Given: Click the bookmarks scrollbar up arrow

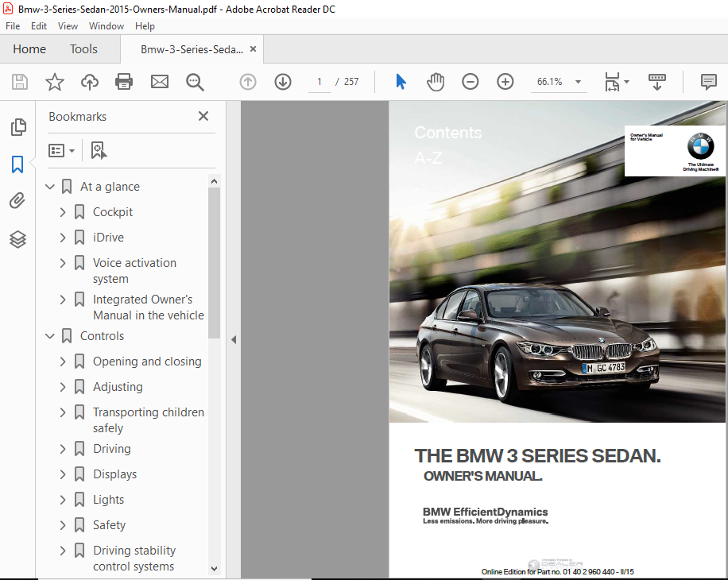Looking at the screenshot, I should click(x=214, y=181).
